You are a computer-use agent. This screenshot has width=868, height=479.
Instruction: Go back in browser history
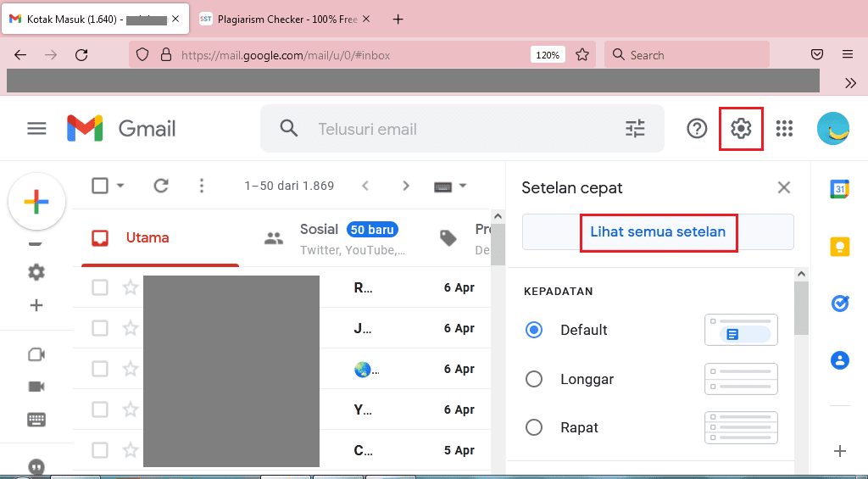(20, 55)
